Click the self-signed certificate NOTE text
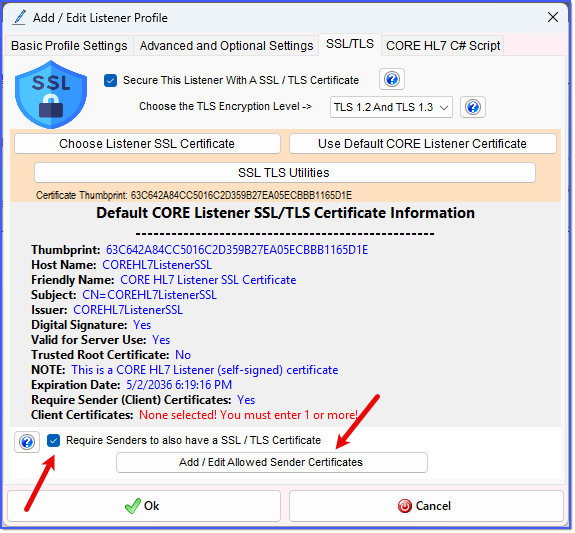Viewport: 575px width, 533px height. coord(205,370)
